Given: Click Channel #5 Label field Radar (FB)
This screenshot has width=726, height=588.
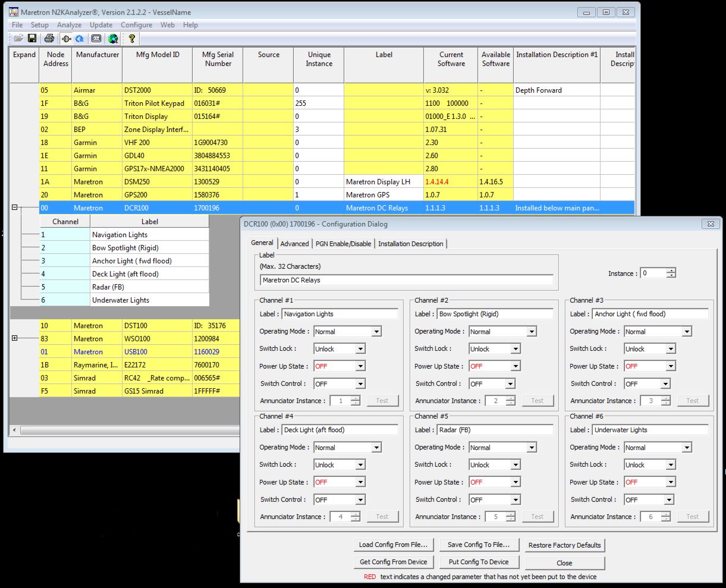Looking at the screenshot, I should [x=495, y=430].
